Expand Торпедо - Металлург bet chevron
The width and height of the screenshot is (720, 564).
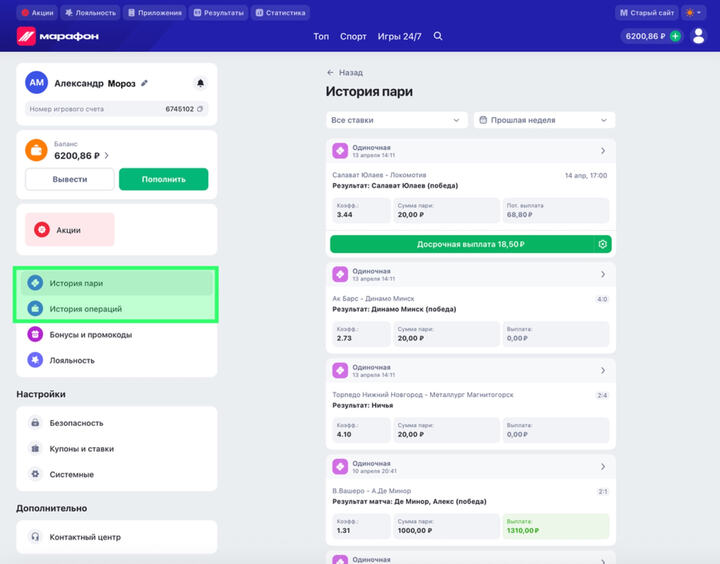pos(603,370)
